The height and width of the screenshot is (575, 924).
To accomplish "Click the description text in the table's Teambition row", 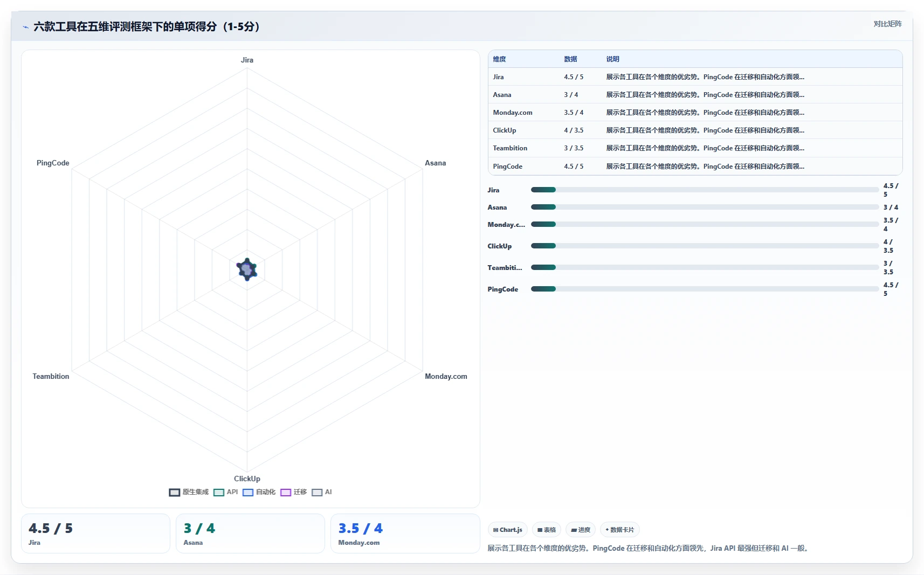I will [705, 148].
